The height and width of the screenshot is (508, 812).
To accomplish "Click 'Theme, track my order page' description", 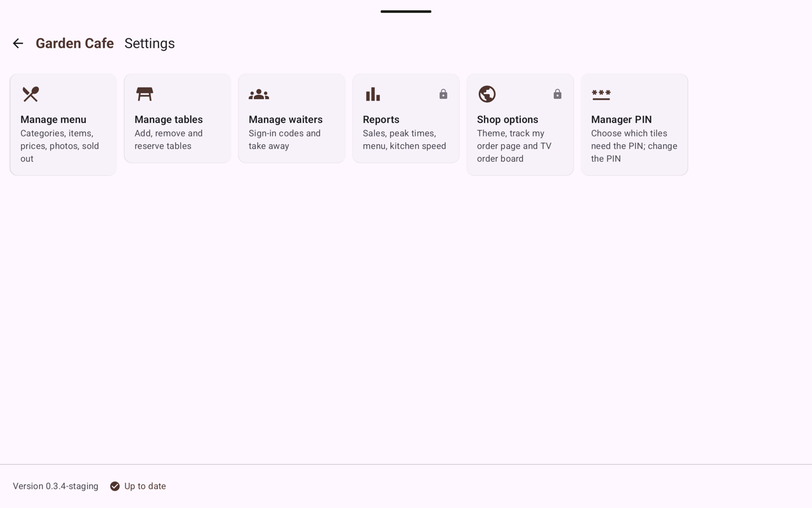I will coord(514,146).
